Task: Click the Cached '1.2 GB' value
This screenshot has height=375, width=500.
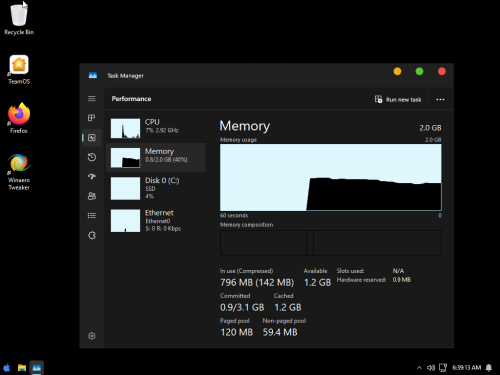Action: [288, 307]
